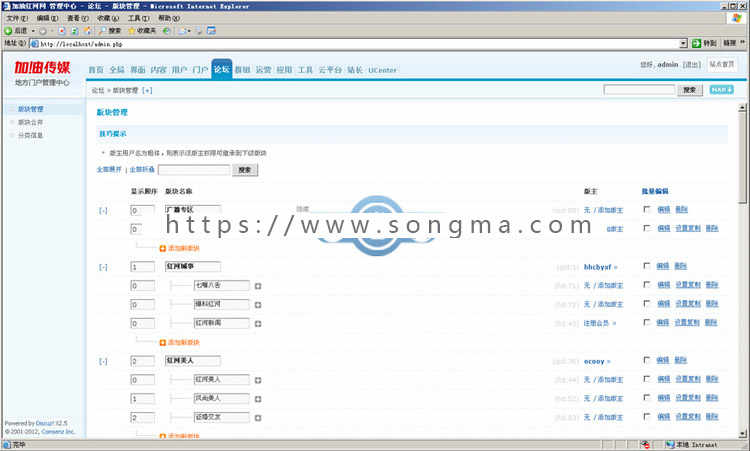Click the scrollbar down arrow
The image size is (750, 451).
coord(742,434)
